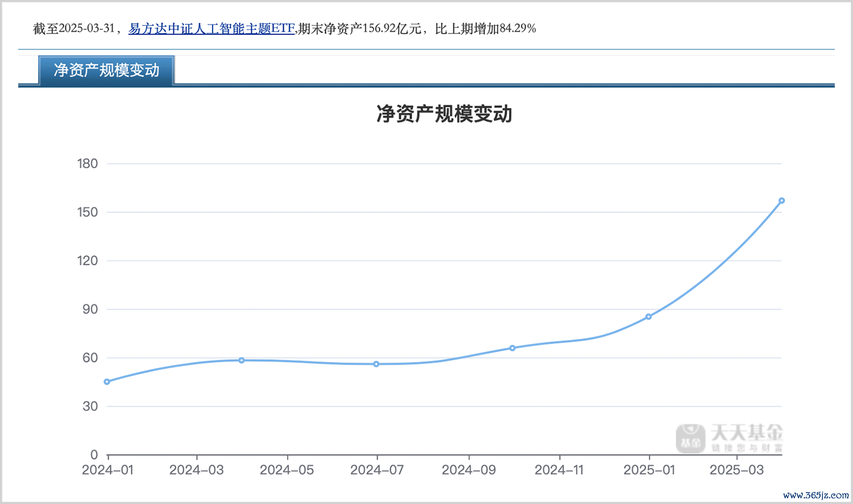Image resolution: width=853 pixels, height=504 pixels.
Task: Click the 120 y-axis label
Action: coord(88,261)
